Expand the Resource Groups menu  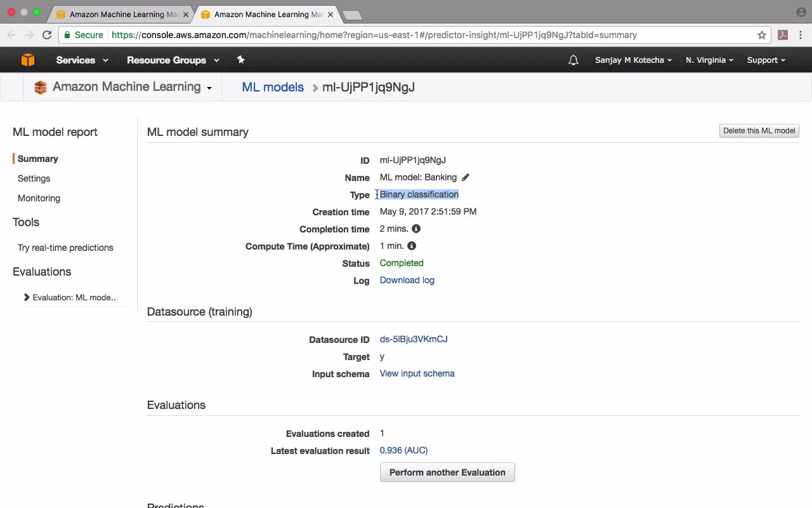click(173, 60)
